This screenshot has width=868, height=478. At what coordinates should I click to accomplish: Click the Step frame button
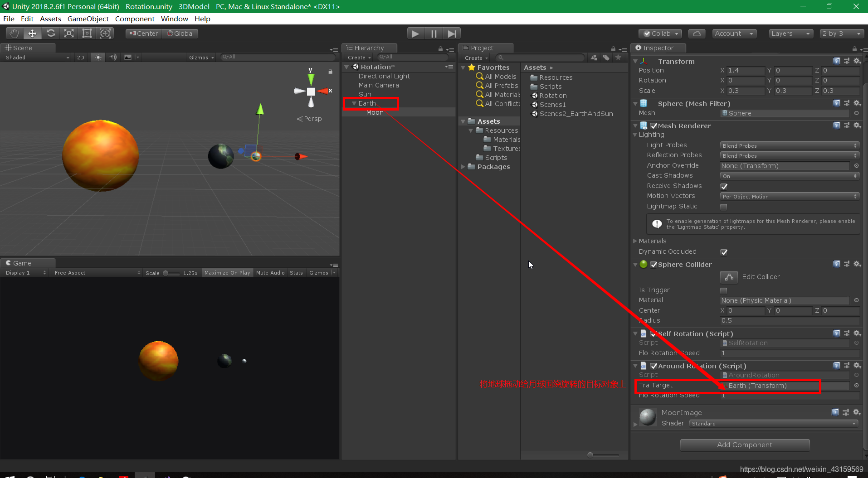coord(452,33)
